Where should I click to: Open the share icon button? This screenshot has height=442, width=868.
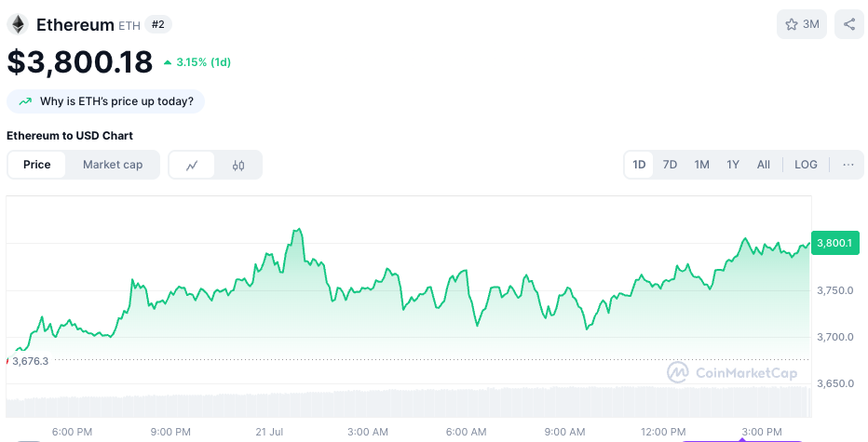tap(849, 24)
